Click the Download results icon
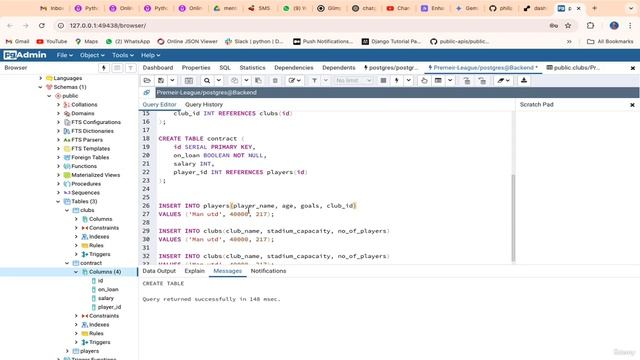The height and width of the screenshot is (360, 640). point(524,80)
